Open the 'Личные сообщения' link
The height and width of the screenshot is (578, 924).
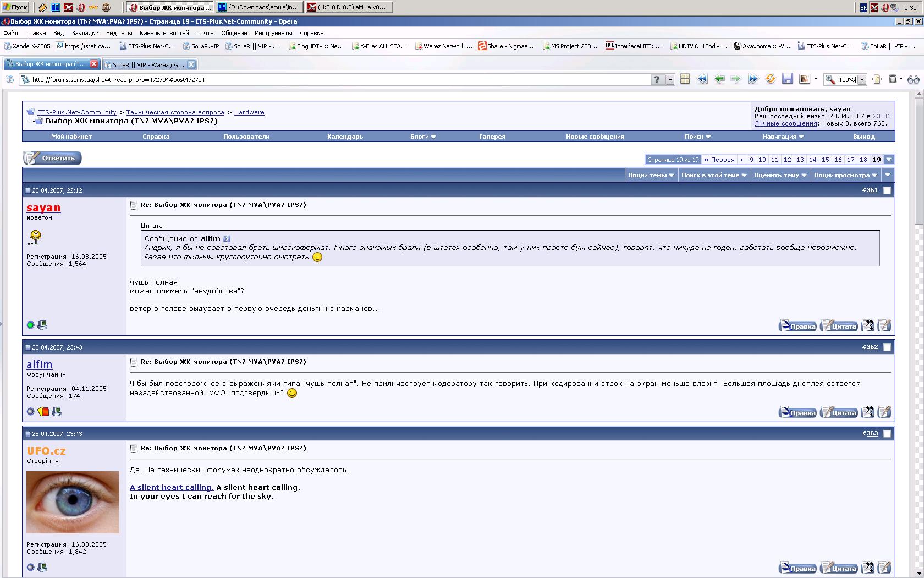[x=785, y=123]
